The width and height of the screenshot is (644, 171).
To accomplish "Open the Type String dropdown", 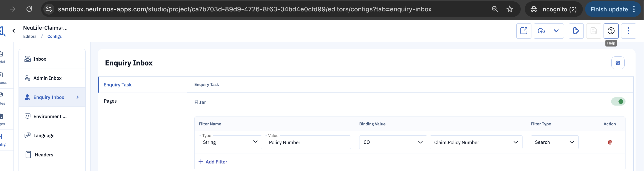I will [230, 142].
